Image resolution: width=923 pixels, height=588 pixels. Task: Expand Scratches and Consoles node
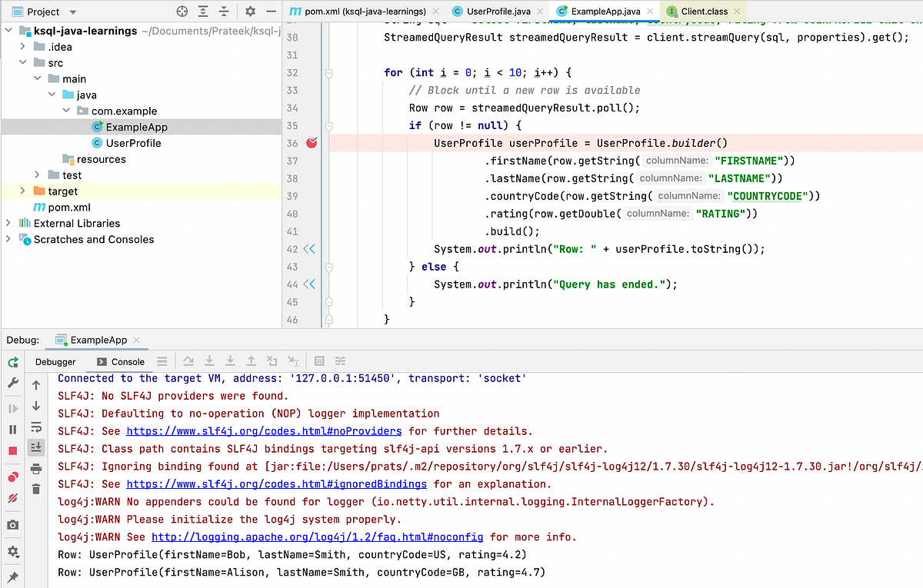(9, 239)
